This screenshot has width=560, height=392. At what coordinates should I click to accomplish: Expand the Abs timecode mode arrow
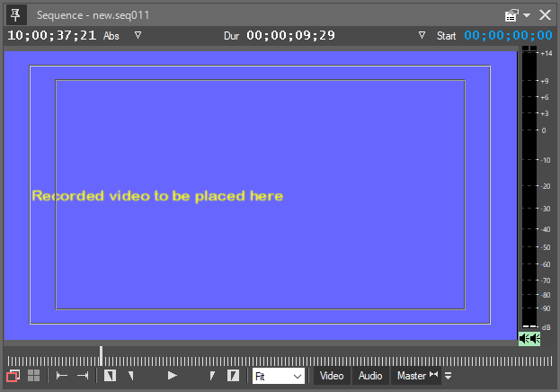pyautogui.click(x=138, y=35)
